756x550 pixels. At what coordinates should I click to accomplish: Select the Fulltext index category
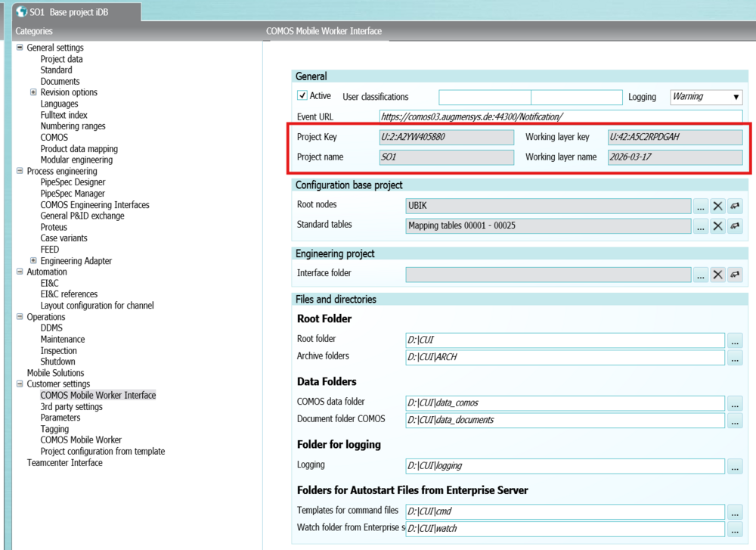point(64,115)
